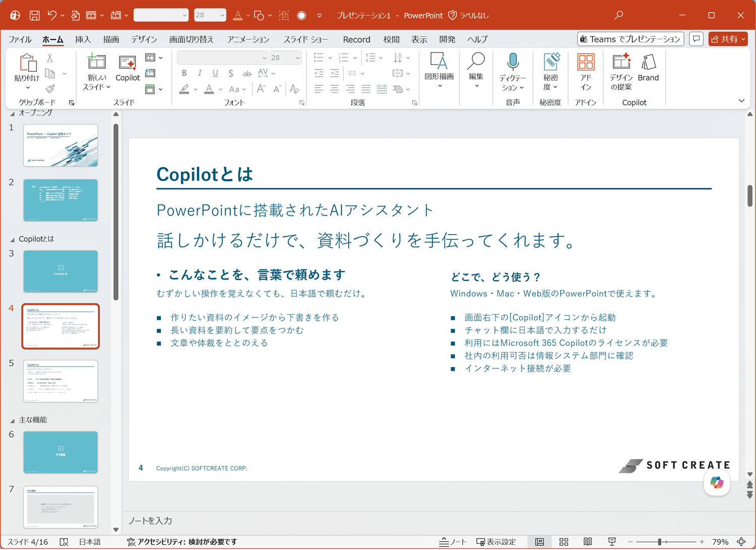Click the text highlight color button
Viewport: 756px width, 550px height.
(184, 89)
